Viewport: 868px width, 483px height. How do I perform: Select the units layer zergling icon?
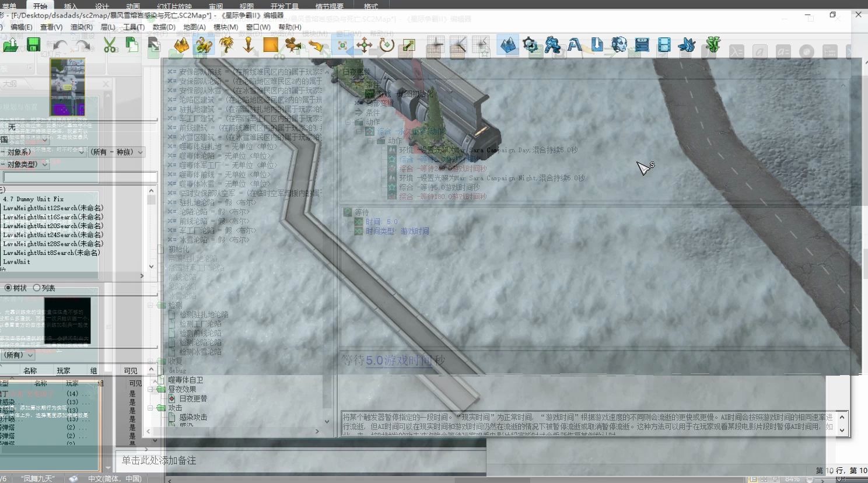point(204,45)
